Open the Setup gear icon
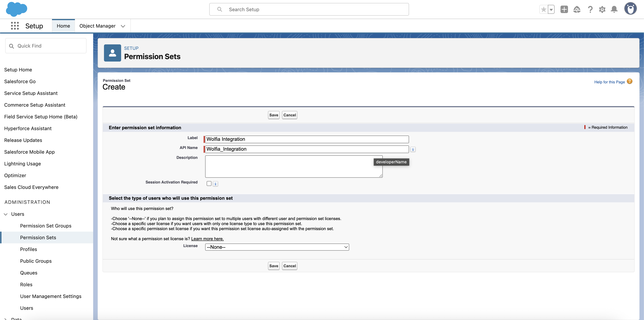The height and width of the screenshot is (320, 644). pos(602,9)
